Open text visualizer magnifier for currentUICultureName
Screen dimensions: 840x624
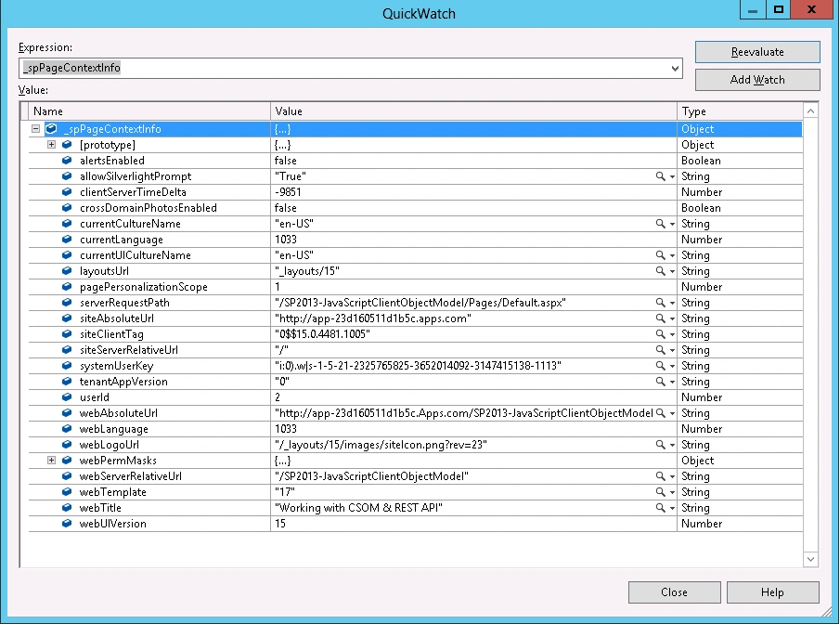(661, 255)
